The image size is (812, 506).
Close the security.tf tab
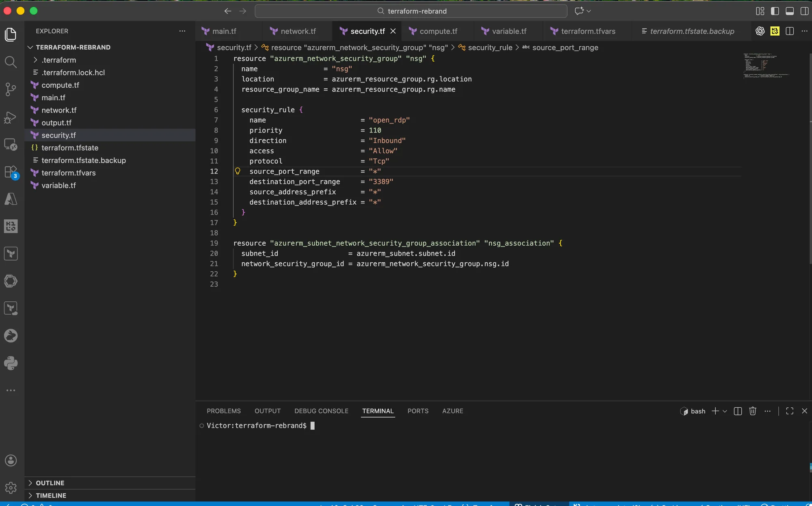[x=393, y=31]
